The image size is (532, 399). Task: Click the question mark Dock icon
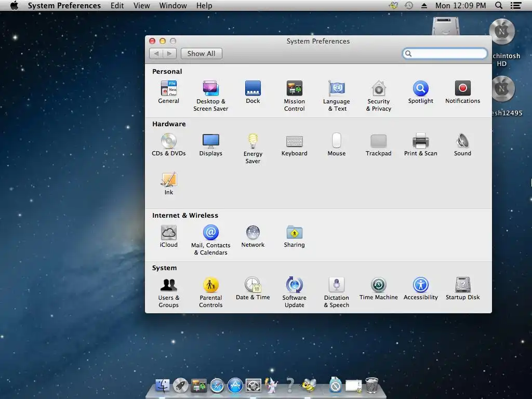[290, 386]
